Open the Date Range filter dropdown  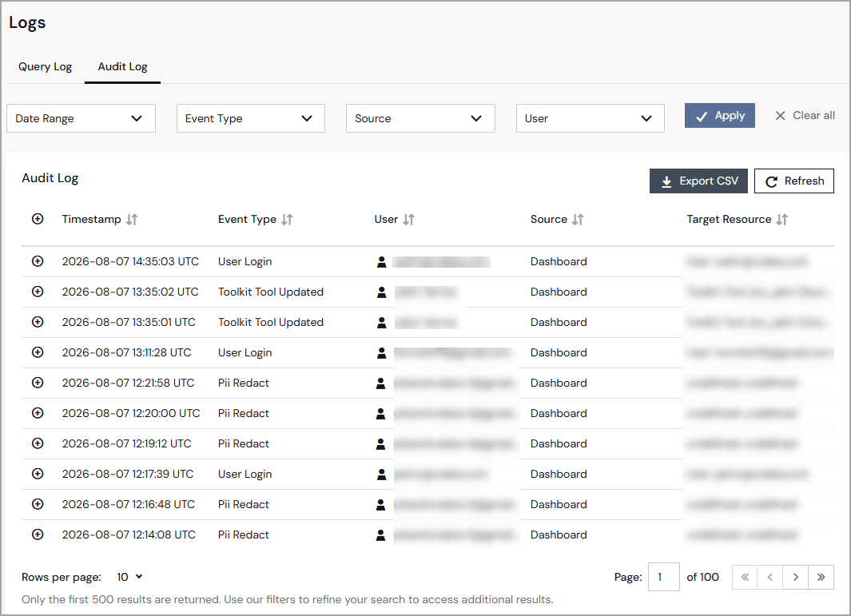81,118
